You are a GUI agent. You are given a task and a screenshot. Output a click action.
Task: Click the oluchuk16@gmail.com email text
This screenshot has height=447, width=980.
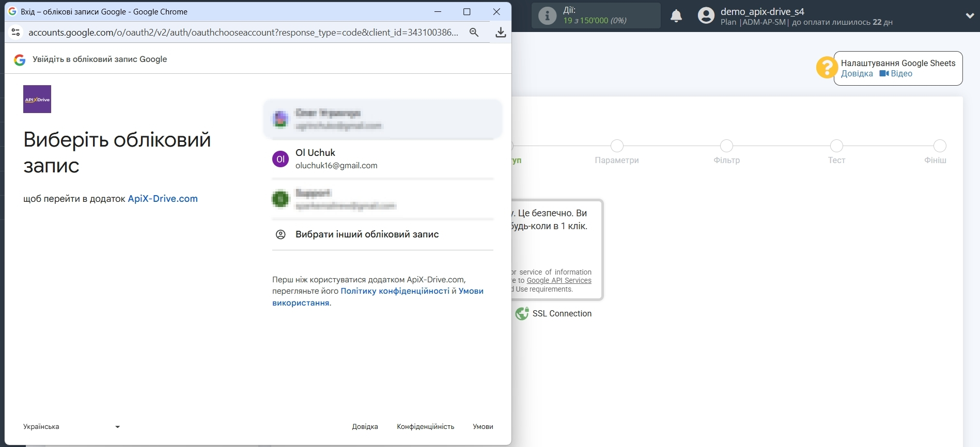(336, 166)
